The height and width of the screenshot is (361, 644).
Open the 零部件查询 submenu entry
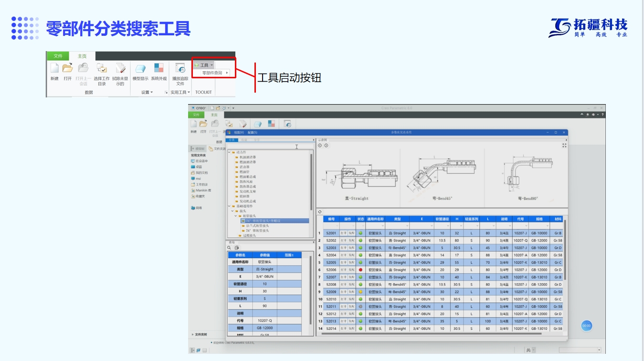(x=215, y=73)
